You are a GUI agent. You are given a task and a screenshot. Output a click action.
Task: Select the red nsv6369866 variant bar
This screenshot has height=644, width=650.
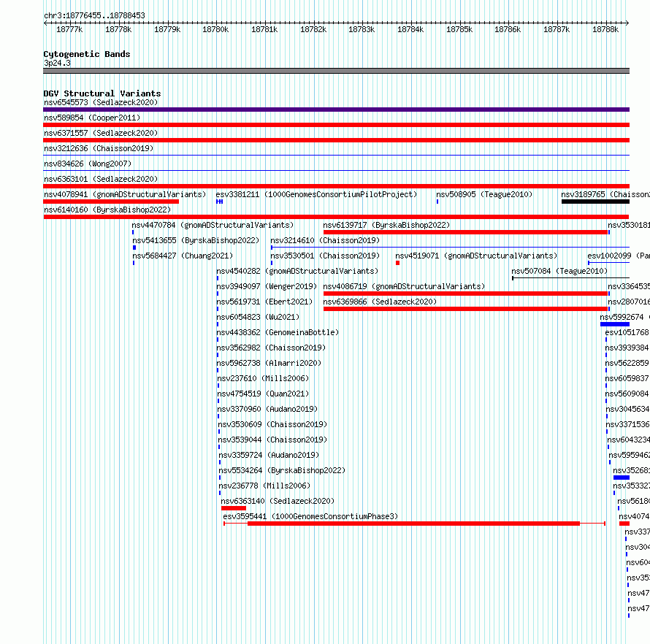point(465,309)
